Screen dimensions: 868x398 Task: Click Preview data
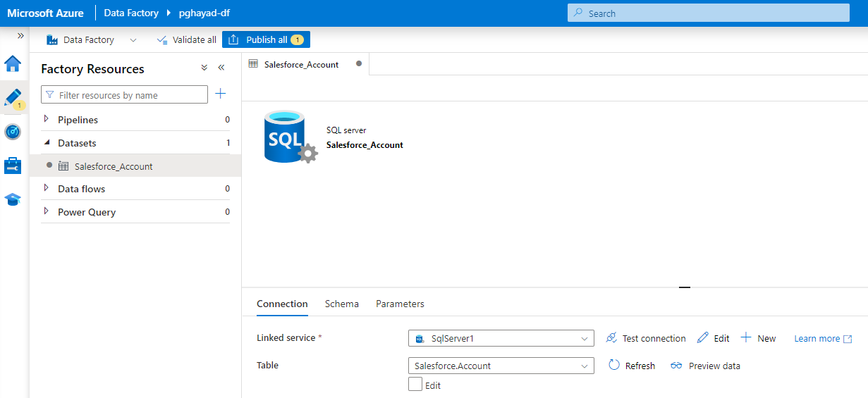coord(705,366)
